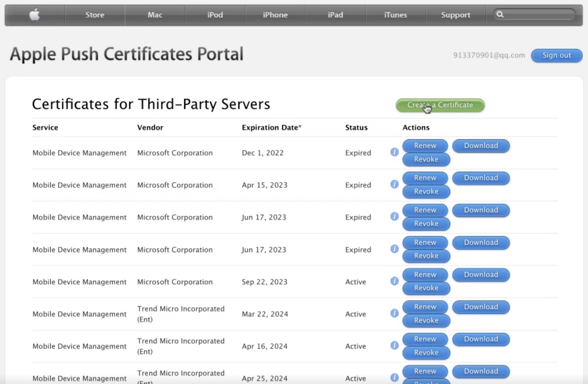Click the info icon for the first Jun 17, 2023 certificate
The image size is (588, 384).
click(394, 216)
